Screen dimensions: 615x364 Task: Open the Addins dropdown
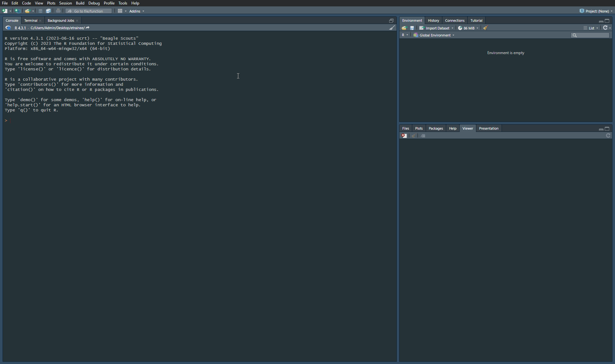tap(137, 11)
